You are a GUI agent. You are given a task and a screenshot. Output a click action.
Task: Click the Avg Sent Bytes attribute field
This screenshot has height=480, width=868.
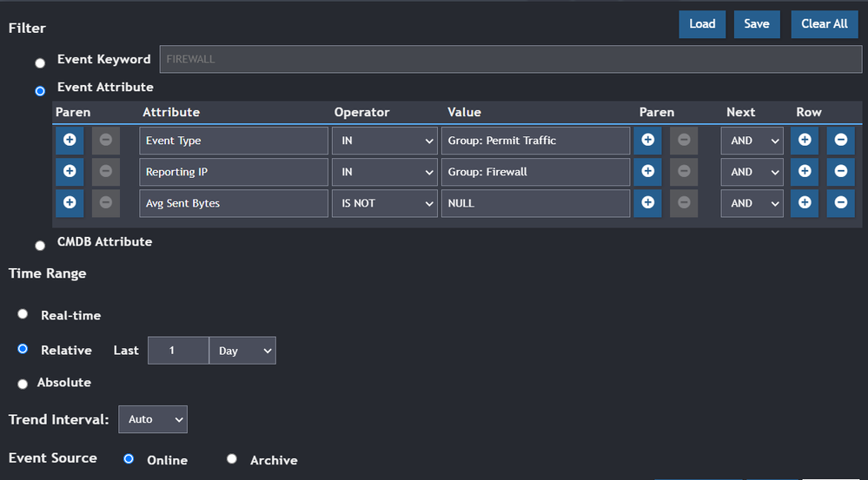pyautogui.click(x=233, y=203)
